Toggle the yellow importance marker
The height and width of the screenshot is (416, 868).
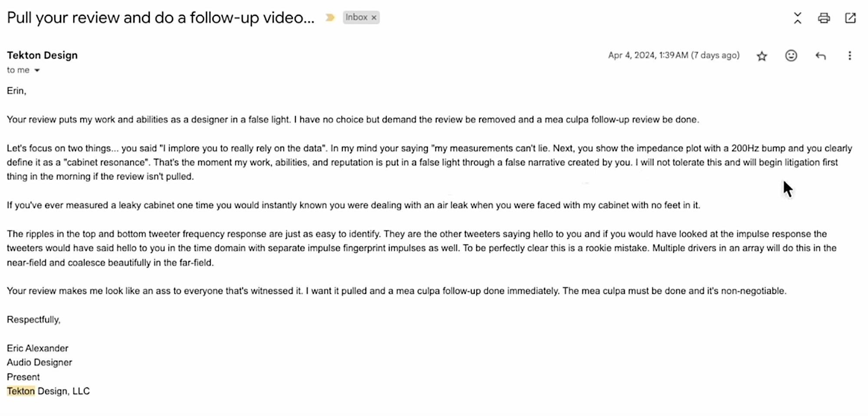330,17
